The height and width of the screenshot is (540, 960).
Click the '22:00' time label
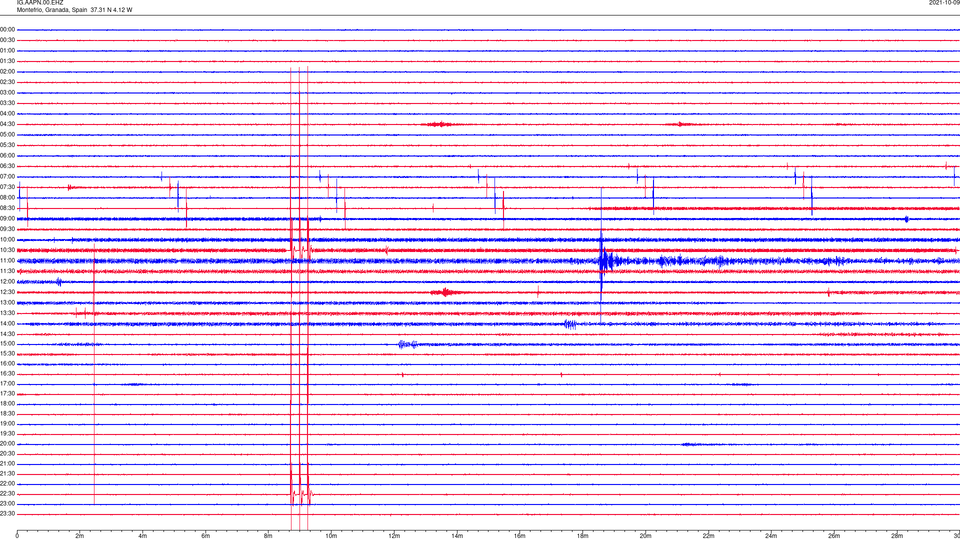(8, 484)
